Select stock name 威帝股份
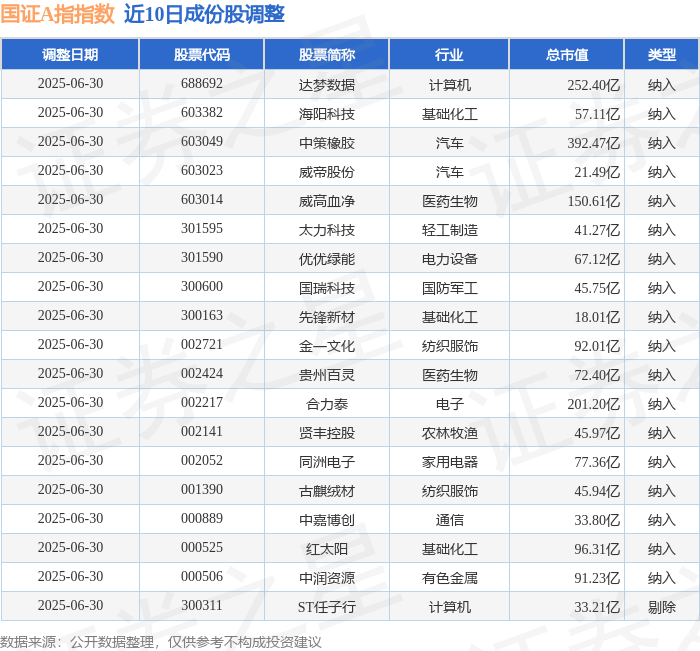 pyautogui.click(x=327, y=172)
